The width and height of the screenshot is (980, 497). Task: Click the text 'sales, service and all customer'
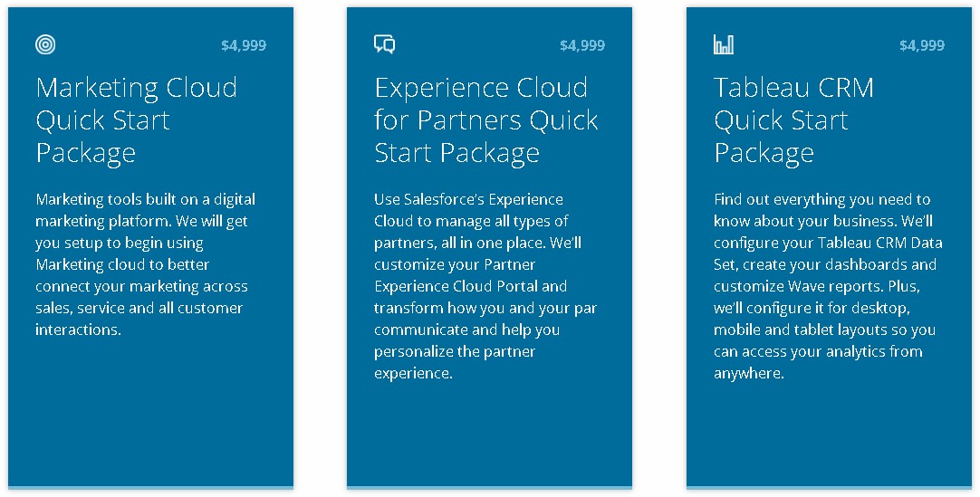pos(139,308)
